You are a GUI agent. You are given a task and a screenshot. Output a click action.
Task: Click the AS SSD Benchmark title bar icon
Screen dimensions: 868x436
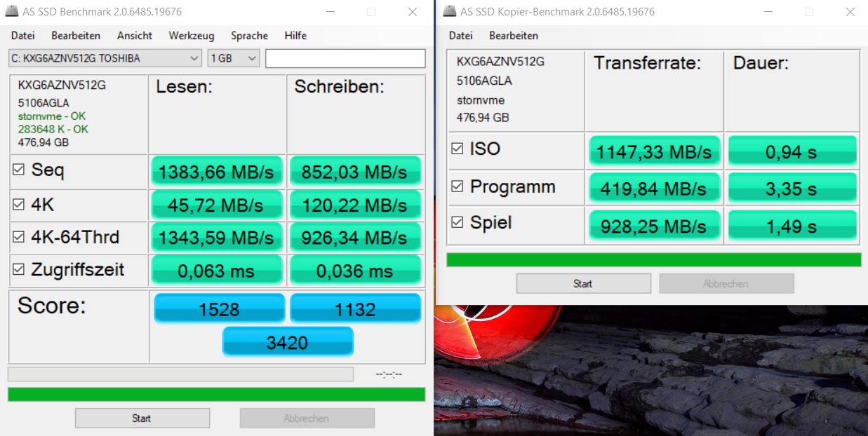[x=12, y=12]
